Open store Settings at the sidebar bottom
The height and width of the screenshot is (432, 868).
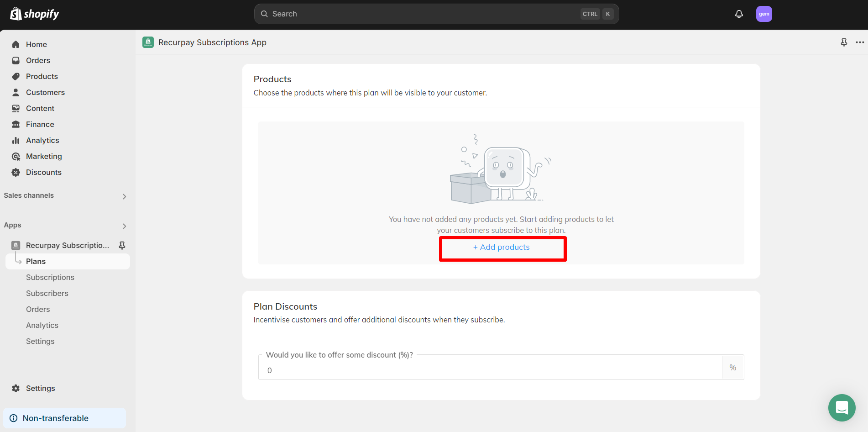tap(40, 388)
